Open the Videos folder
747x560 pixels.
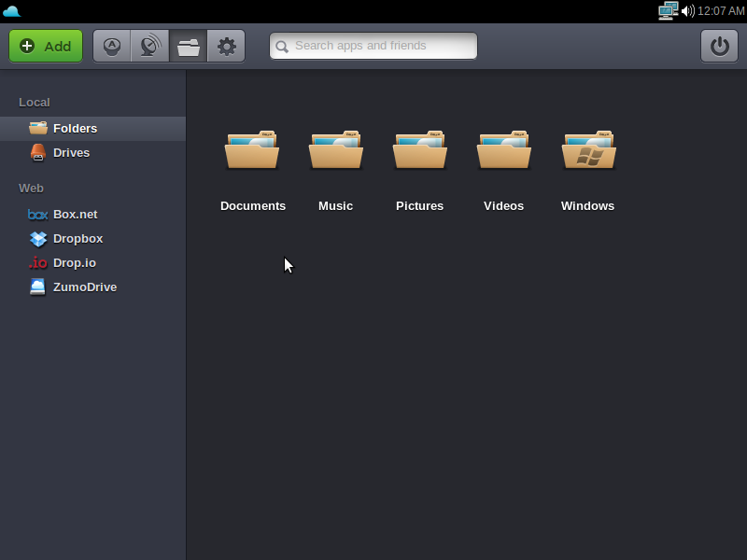(x=504, y=152)
